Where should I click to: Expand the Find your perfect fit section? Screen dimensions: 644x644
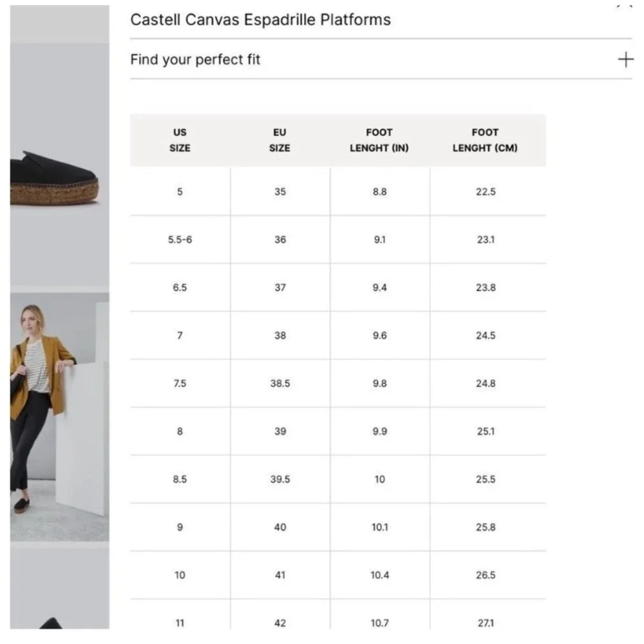[x=381, y=59]
